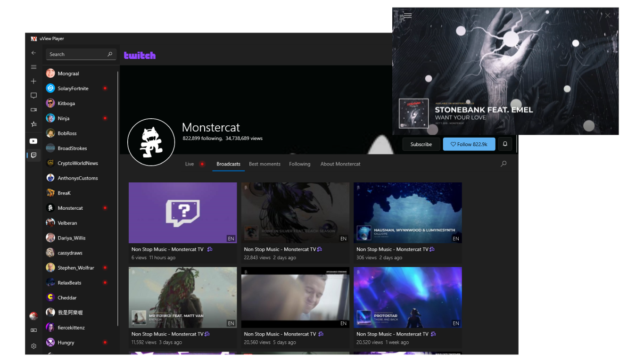Click the mini player icon in sidebar
Viewport: 644px width, 362px height.
[x=33, y=330]
